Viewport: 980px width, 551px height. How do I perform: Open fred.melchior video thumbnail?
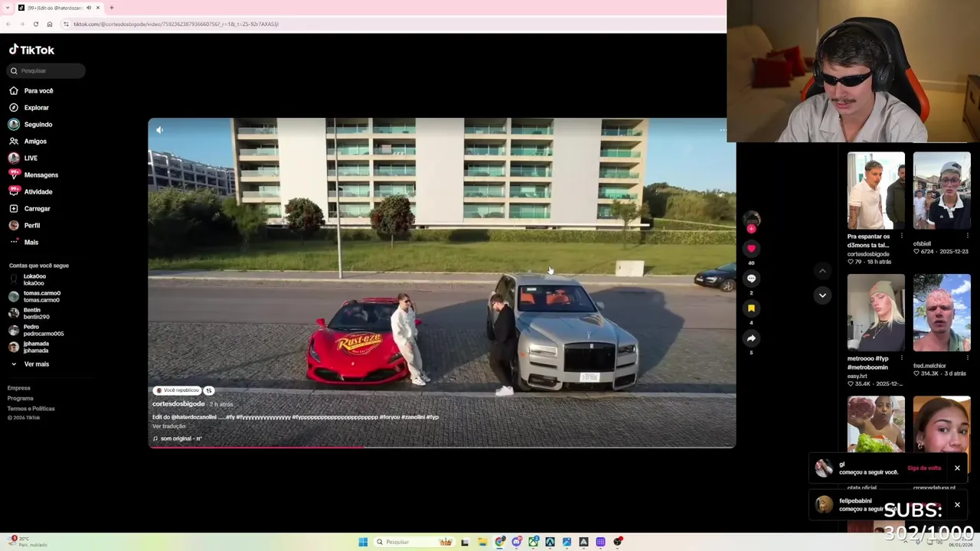click(x=942, y=312)
